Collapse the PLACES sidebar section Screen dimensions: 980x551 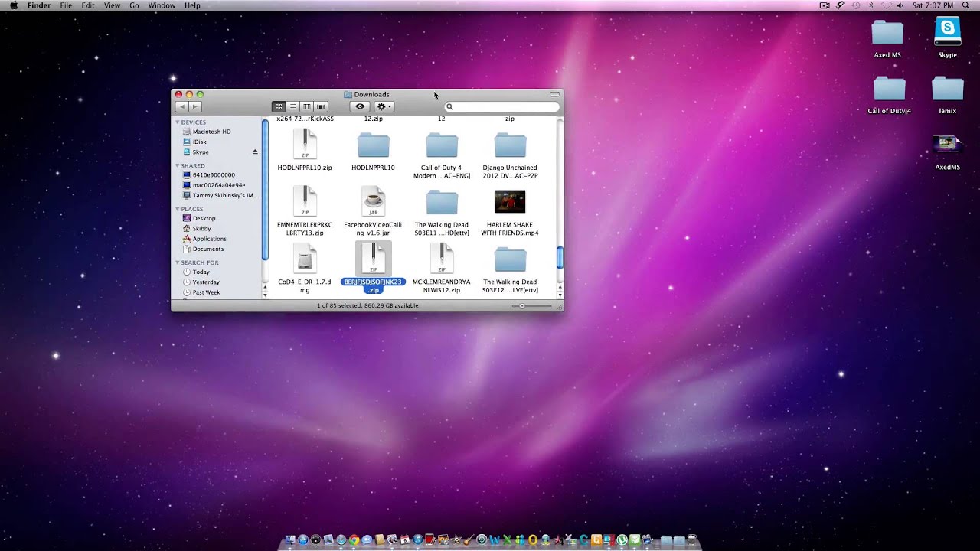(x=178, y=209)
